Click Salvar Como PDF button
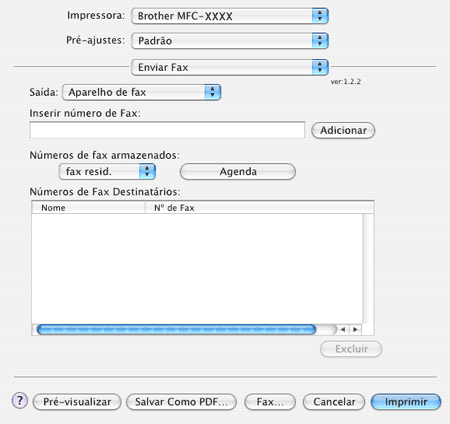This screenshot has height=424, width=450. [181, 402]
